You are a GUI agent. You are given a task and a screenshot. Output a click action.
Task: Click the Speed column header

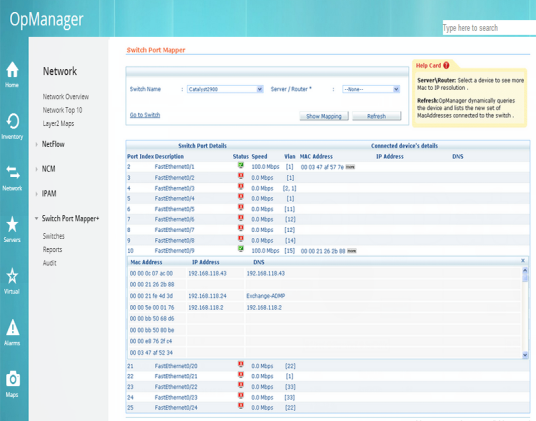pyautogui.click(x=259, y=157)
